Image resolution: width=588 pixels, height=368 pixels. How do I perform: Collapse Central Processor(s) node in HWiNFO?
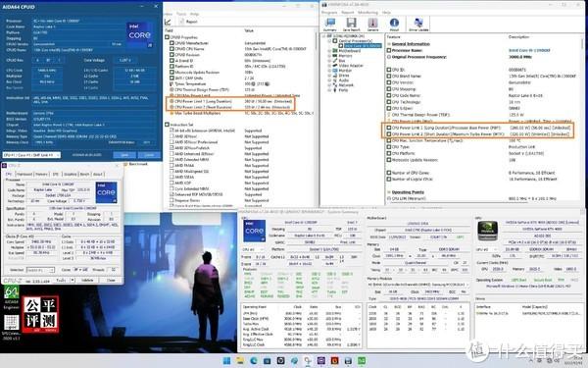pyautogui.click(x=329, y=40)
